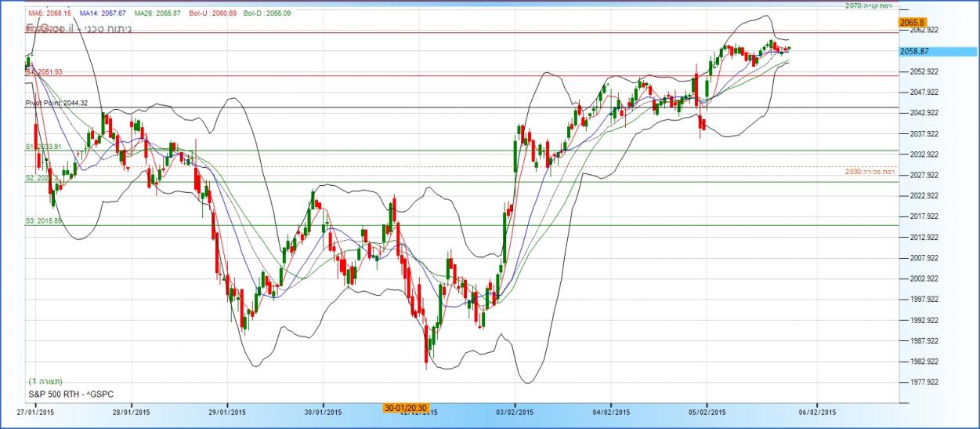The height and width of the screenshot is (429, 980).
Task: Click the S3 2015.89 support level label
Action: [44, 221]
